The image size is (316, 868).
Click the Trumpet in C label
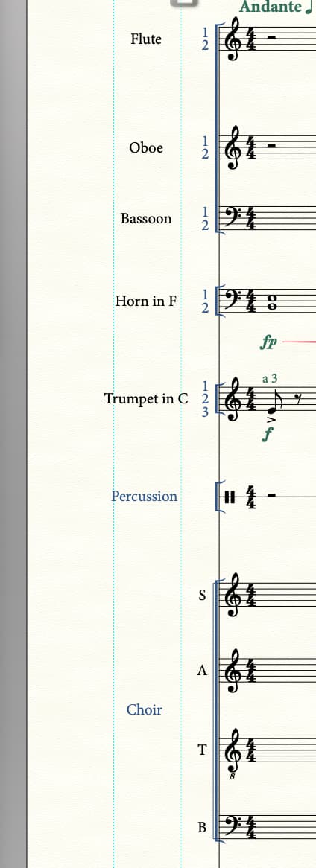pyautogui.click(x=146, y=398)
